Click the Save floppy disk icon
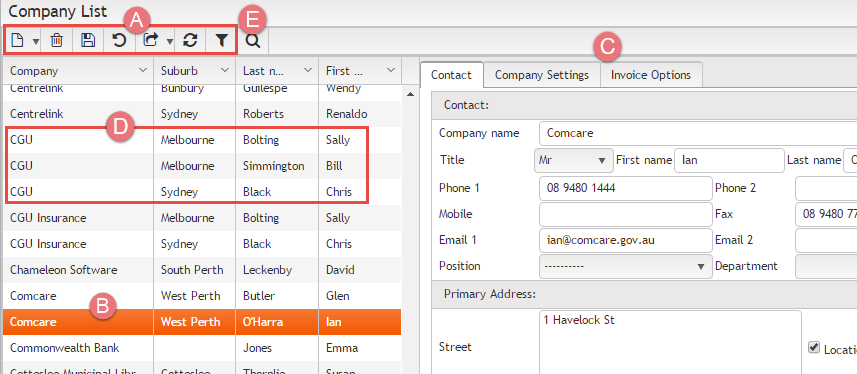The width and height of the screenshot is (857, 374). pos(88,40)
